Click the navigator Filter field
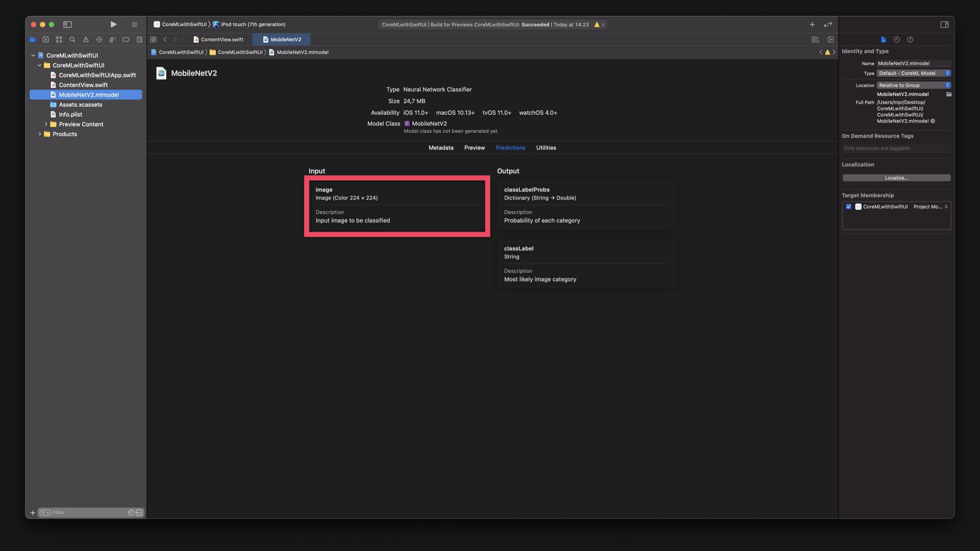 pos(87,512)
